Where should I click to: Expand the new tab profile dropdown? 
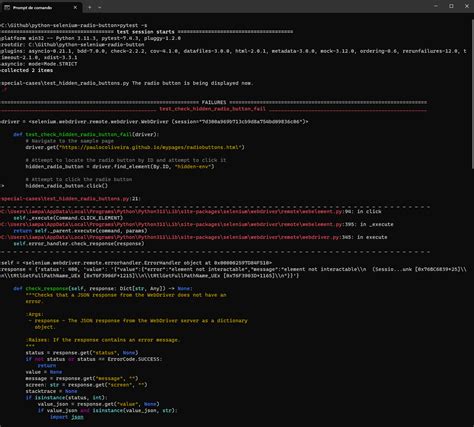point(100,7)
